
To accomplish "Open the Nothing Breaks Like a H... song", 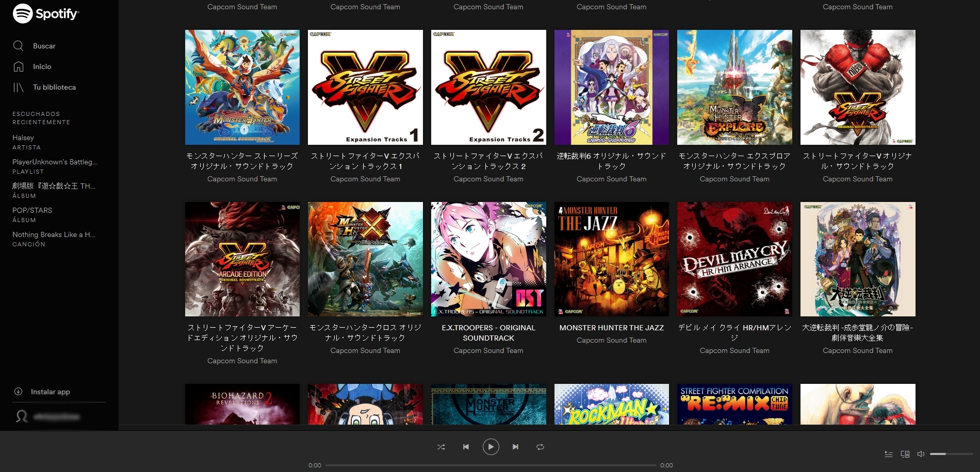I will pos(54,234).
